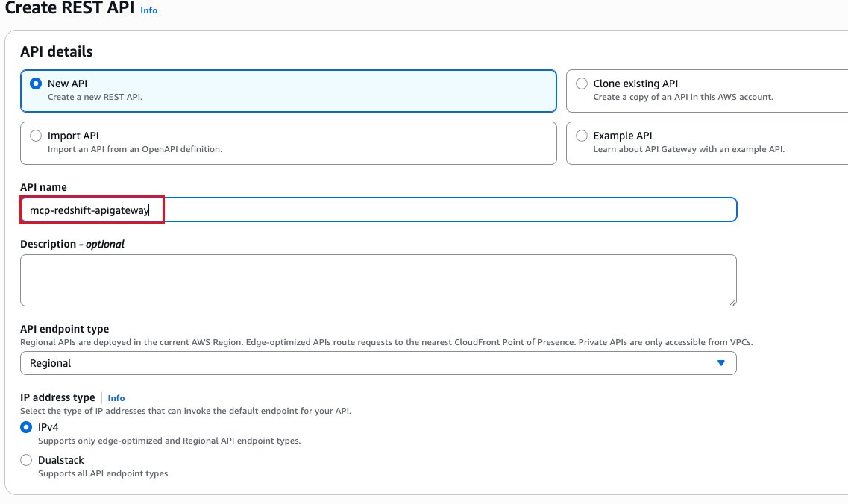
Task: Select the Import API radio button
Action: [x=36, y=136]
